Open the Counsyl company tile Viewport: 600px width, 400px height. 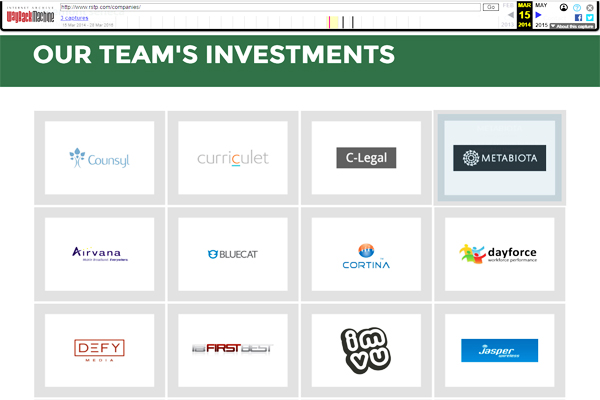point(99,158)
